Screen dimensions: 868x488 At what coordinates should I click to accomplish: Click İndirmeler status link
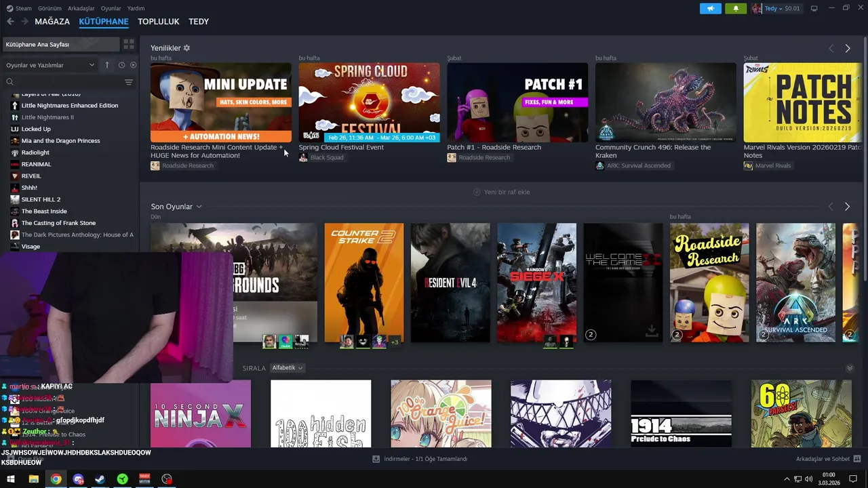tap(425, 459)
